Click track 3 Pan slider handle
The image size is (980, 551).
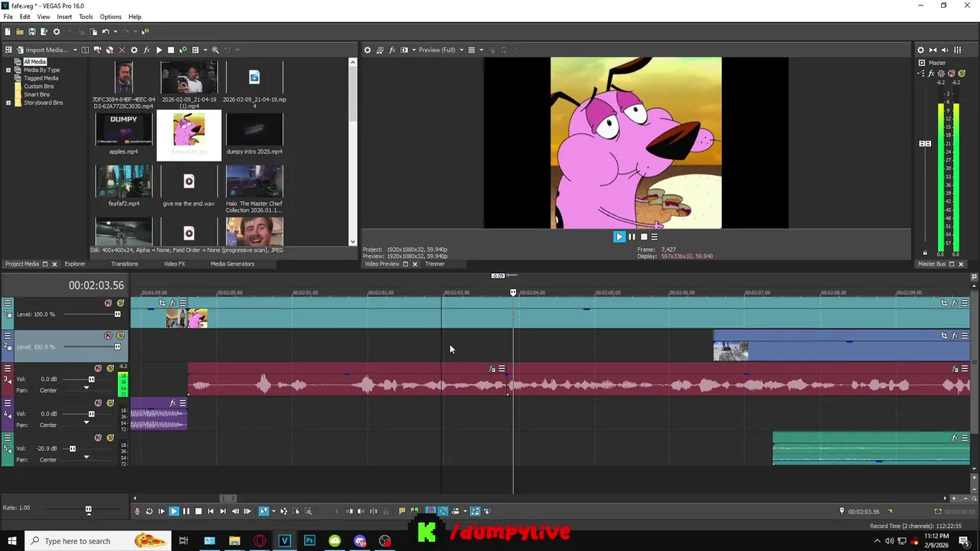[x=86, y=388]
